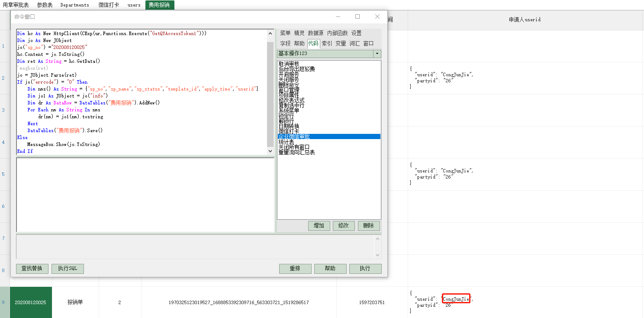Select 微信打卡 in the code list

pos(289,131)
